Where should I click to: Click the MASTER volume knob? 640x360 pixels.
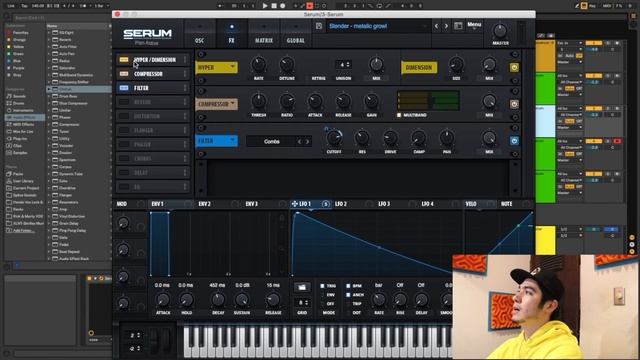[500, 31]
